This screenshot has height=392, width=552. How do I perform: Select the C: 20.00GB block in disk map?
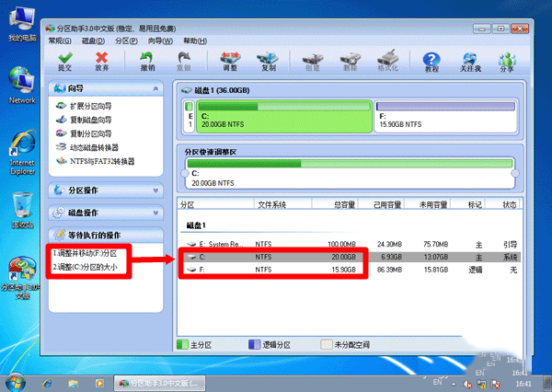pyautogui.click(x=284, y=116)
